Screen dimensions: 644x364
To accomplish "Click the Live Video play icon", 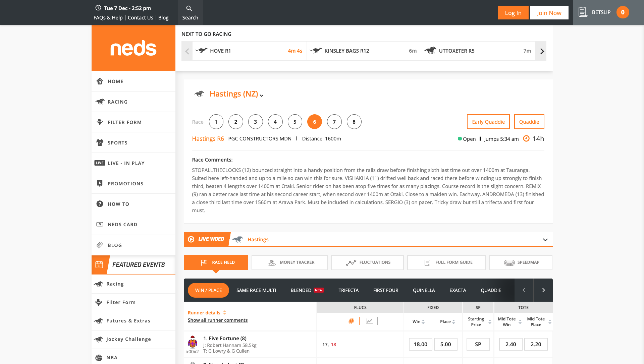I will pos(191,239).
